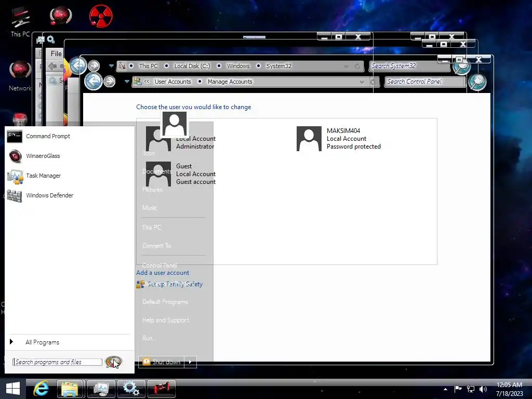Expand the All Programs list
The image size is (532, 399).
click(35, 342)
